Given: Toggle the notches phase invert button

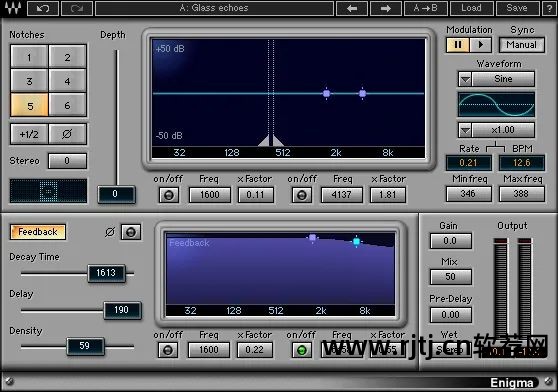Looking at the screenshot, I should pos(67,134).
